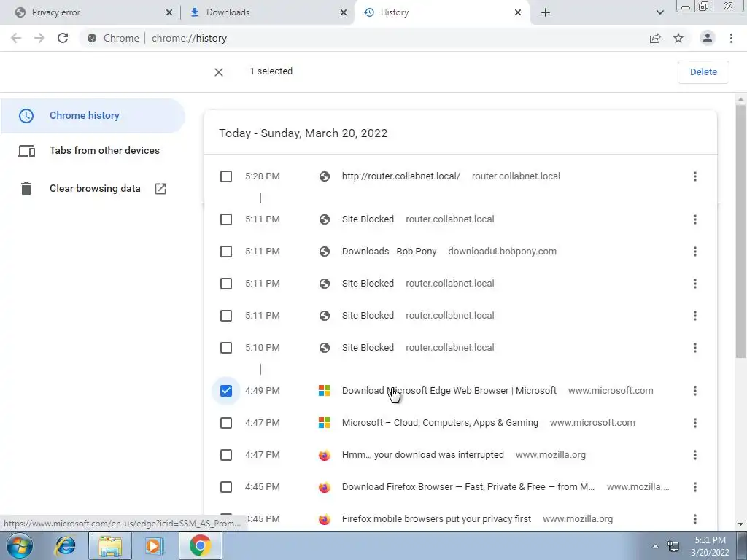The width and height of the screenshot is (747, 560).
Task: Click the Chrome icon in the taskbar
Action: pyautogui.click(x=201, y=545)
